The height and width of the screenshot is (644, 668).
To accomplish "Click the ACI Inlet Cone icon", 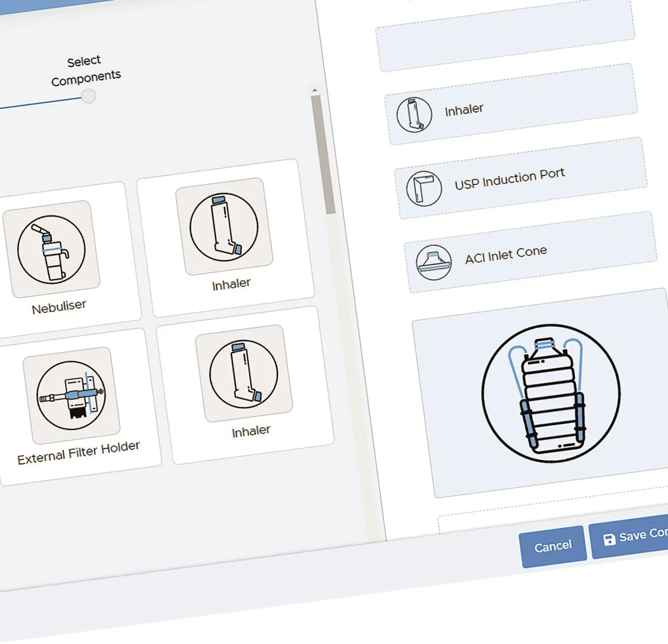I will (x=434, y=262).
